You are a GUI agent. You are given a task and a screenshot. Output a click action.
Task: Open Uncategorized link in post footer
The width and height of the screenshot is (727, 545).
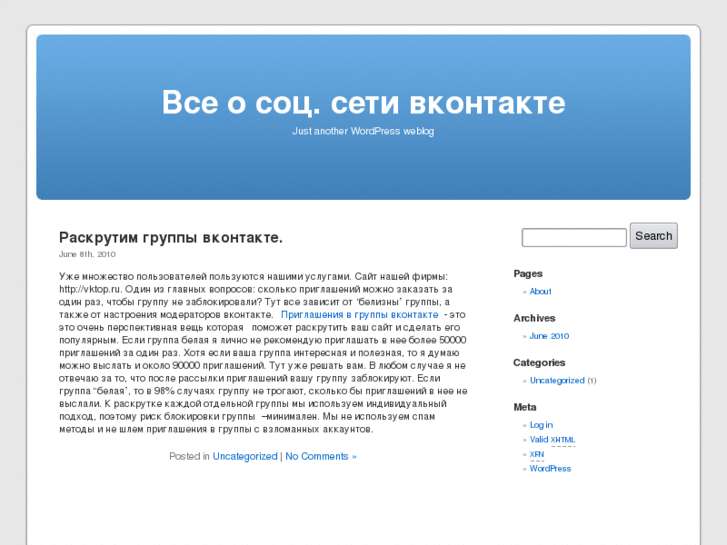tap(245, 456)
